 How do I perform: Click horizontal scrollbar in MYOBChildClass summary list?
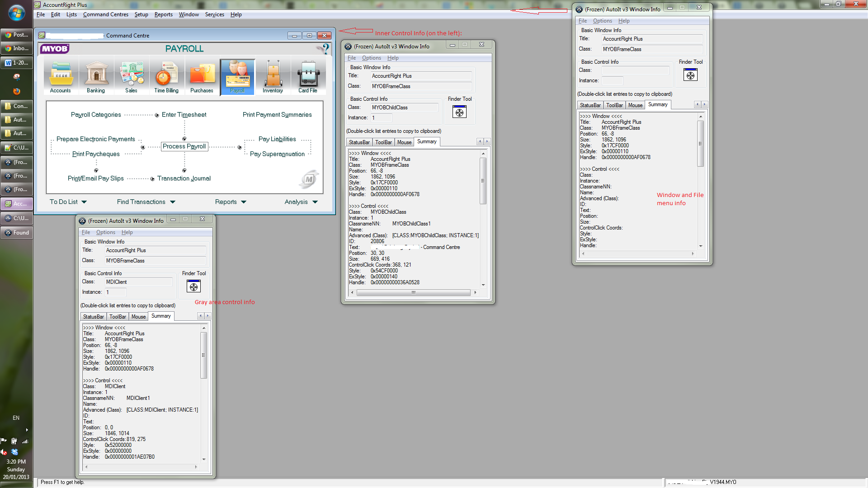(x=413, y=293)
